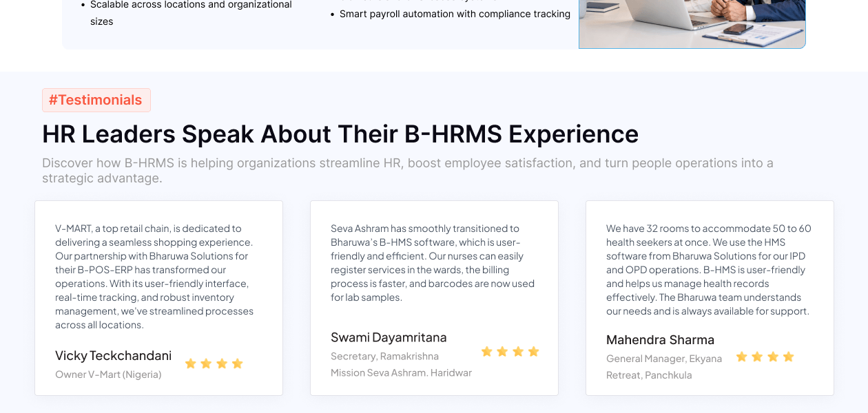Click second star in Swami Dayamritana's rating
Viewport: 868px width, 413px height.
pyautogui.click(x=502, y=352)
